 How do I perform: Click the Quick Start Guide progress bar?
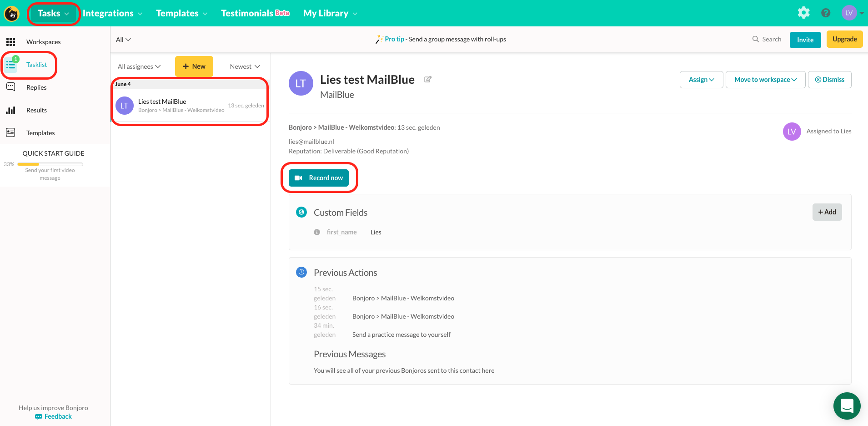point(50,164)
